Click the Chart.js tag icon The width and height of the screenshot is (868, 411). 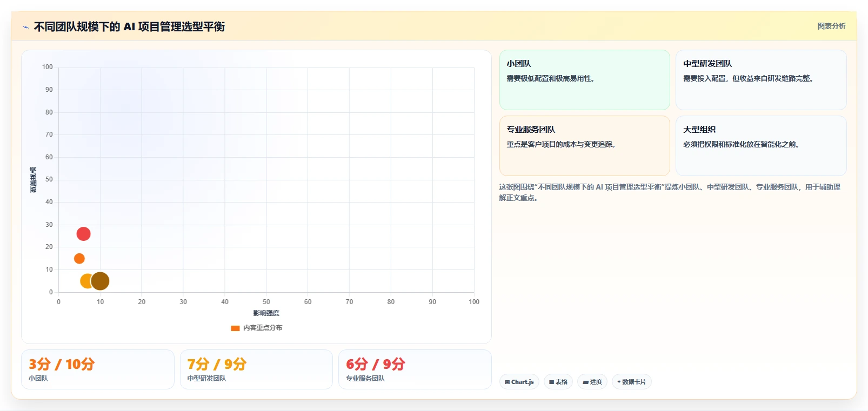point(507,382)
